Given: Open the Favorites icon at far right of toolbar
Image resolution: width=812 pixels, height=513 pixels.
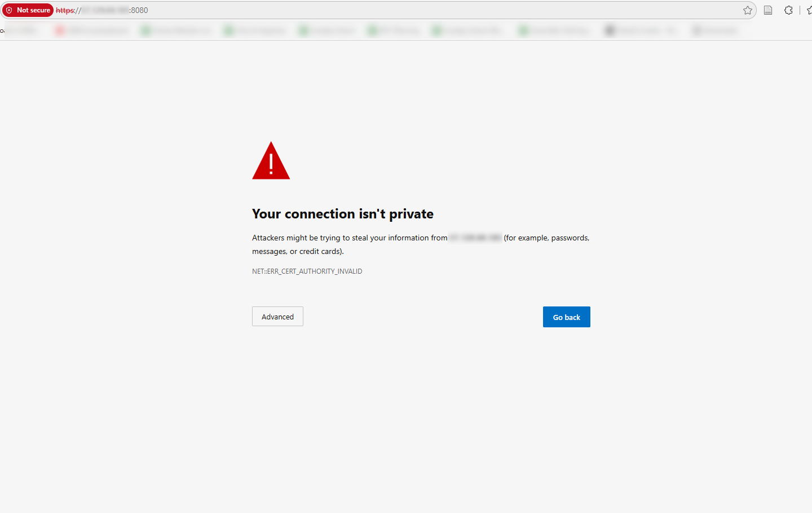Looking at the screenshot, I should pos(809,10).
